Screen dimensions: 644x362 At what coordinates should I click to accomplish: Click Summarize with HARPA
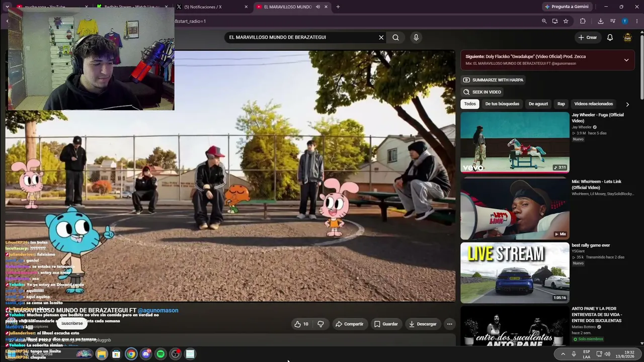pos(494,80)
